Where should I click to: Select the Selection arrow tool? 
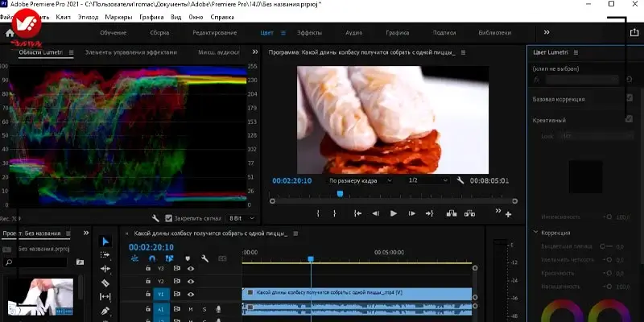105,241
